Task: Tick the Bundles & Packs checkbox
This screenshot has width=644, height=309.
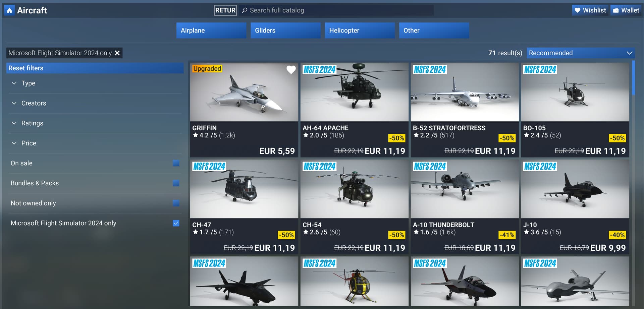Action: (176, 183)
